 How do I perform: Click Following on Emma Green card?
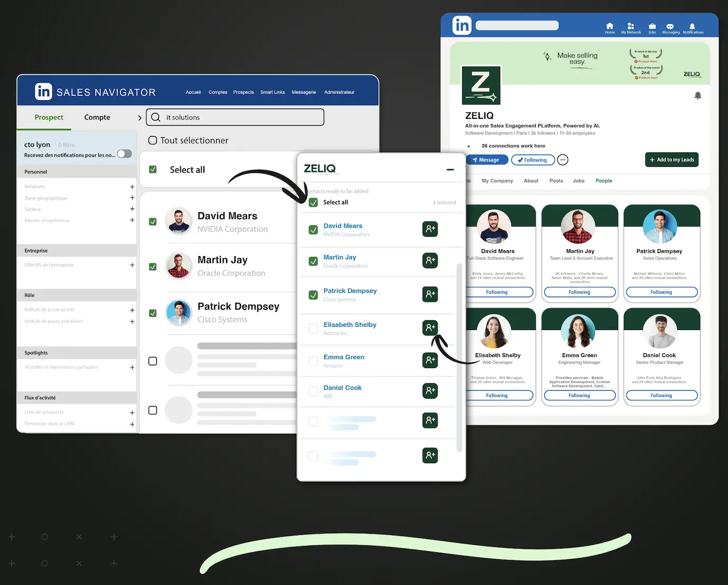tap(580, 395)
